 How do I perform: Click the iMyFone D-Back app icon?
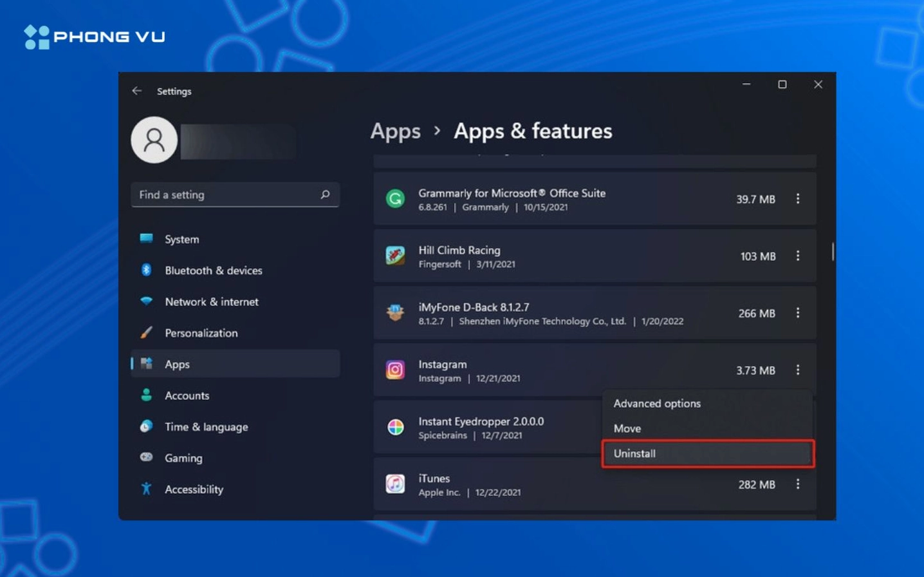395,313
